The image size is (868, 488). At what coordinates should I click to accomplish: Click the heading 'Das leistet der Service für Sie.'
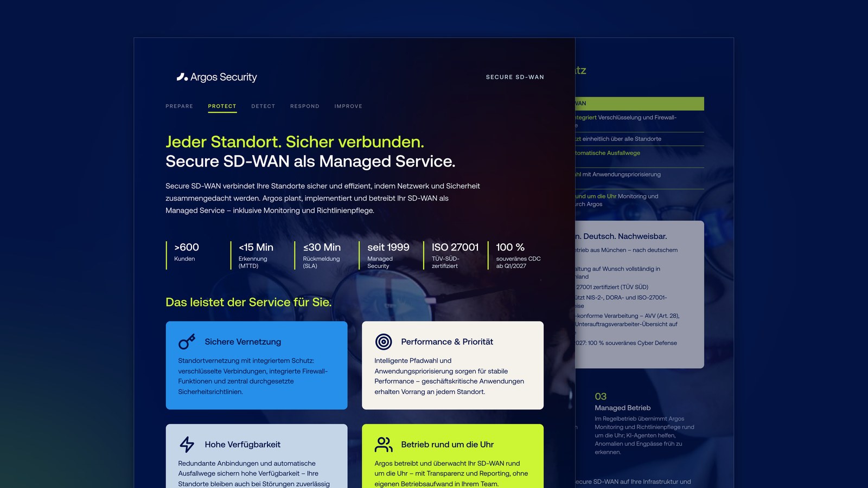[248, 302]
